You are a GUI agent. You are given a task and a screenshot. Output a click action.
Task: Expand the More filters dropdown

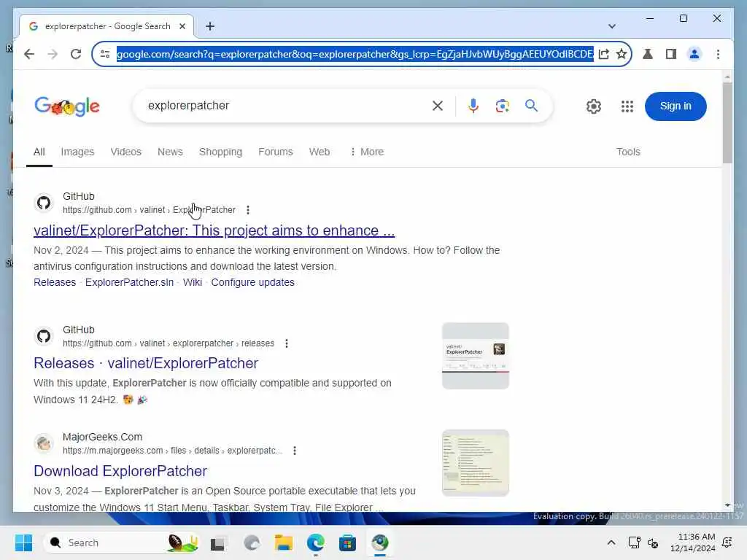pyautogui.click(x=367, y=152)
